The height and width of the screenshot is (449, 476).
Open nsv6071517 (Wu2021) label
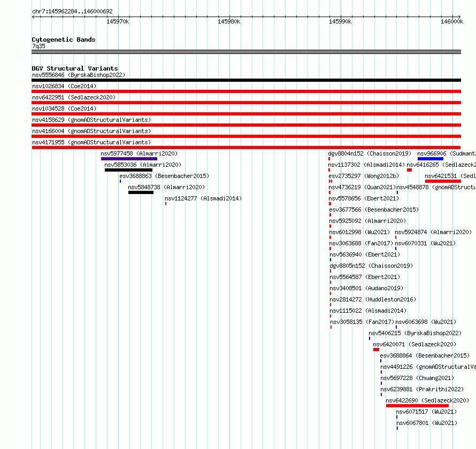426,412
